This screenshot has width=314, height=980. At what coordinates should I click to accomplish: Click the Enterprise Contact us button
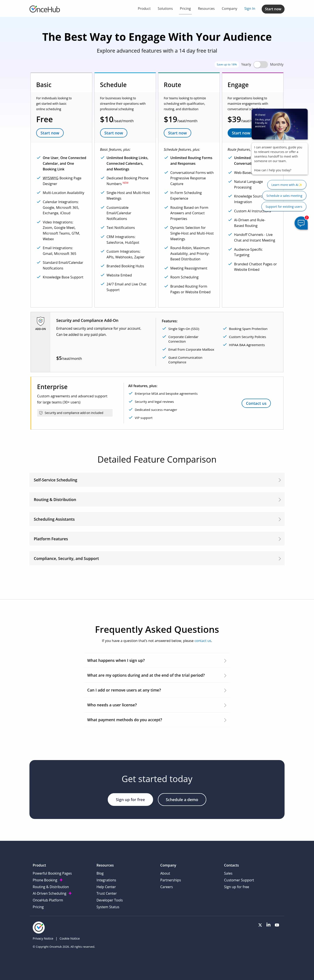pos(256,403)
